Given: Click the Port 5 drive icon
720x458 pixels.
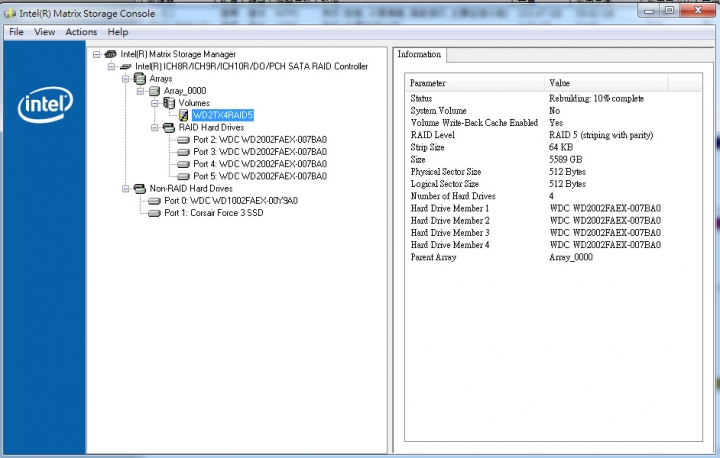Looking at the screenshot, I should coord(184,176).
